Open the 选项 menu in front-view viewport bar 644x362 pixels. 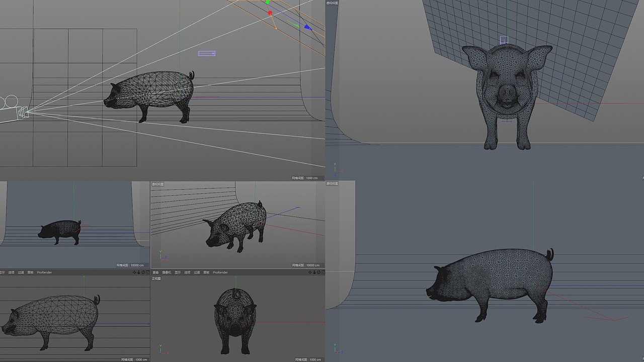(187, 273)
